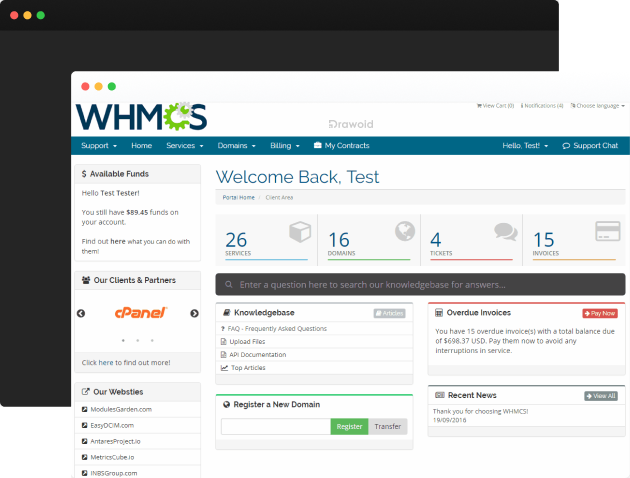
Task: Open the Support menu
Action: click(99, 145)
